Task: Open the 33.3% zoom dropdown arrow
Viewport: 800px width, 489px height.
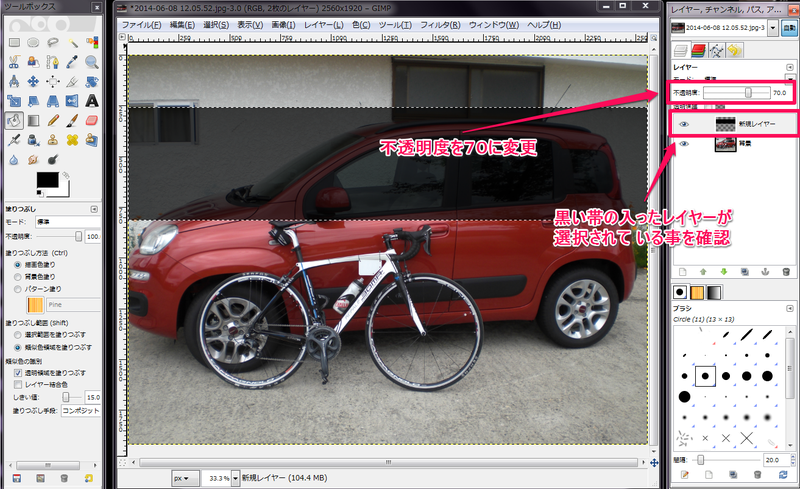Action: (235, 478)
